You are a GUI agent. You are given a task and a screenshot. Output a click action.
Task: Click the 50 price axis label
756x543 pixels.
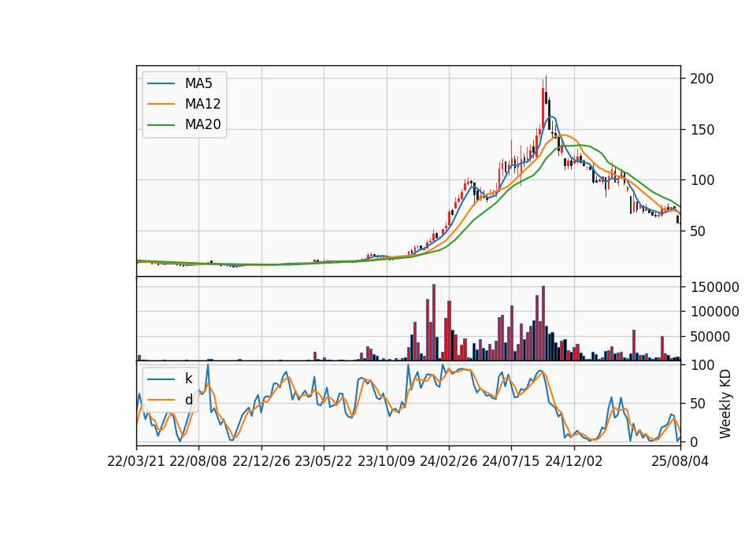tap(698, 231)
